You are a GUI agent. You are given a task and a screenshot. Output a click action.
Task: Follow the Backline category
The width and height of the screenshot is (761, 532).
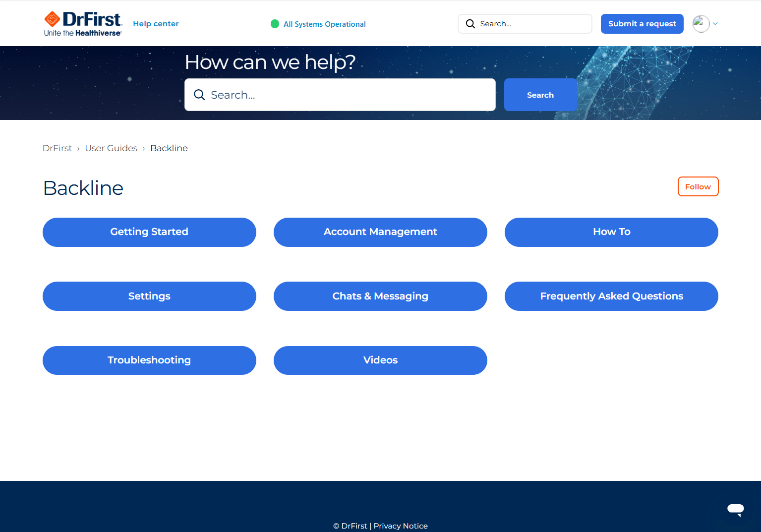point(698,186)
